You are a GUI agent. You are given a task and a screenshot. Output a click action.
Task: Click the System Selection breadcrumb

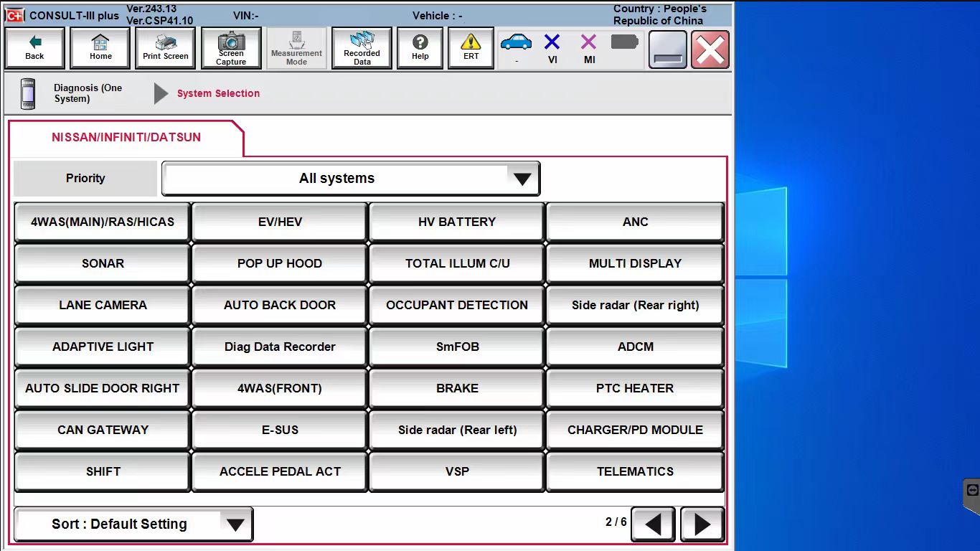pos(218,93)
